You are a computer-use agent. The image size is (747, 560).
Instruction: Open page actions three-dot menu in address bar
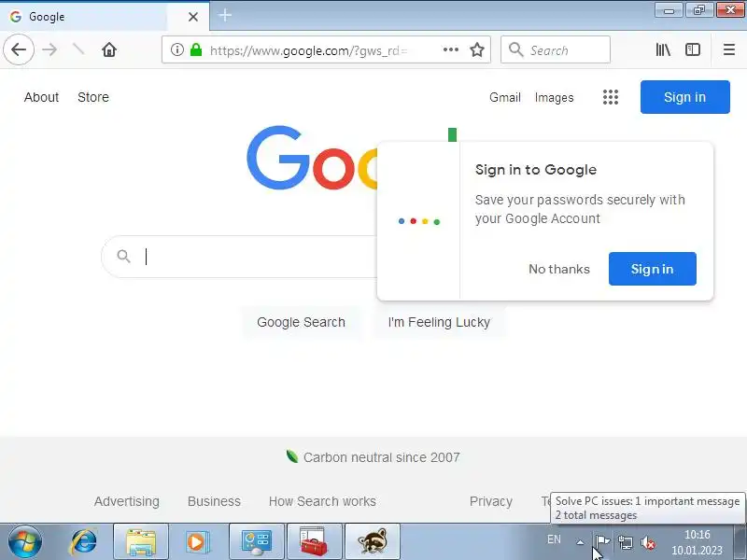coord(450,49)
